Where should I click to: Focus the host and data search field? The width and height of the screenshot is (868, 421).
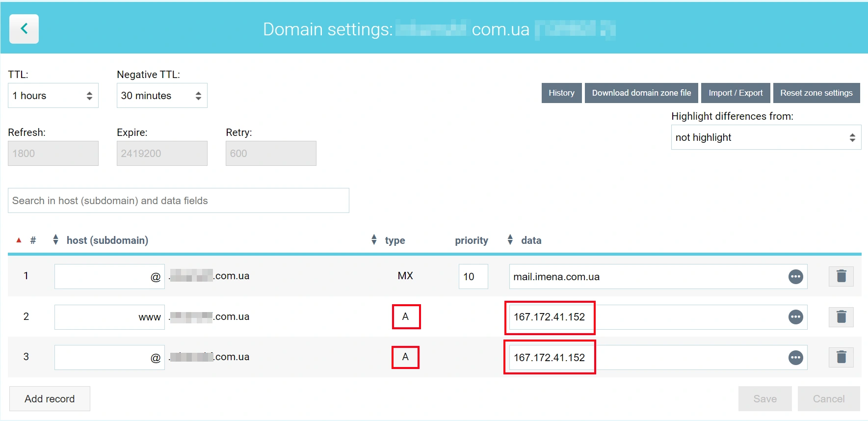click(178, 201)
